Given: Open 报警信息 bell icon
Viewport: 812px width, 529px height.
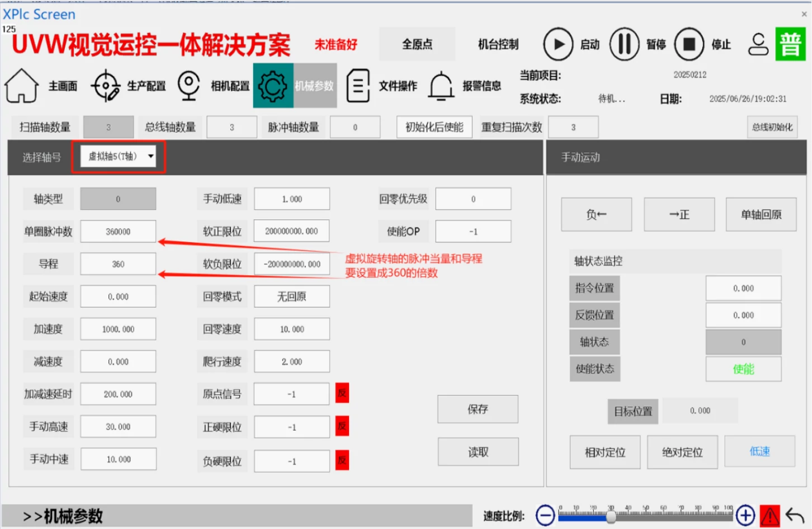Looking at the screenshot, I should 441,86.
